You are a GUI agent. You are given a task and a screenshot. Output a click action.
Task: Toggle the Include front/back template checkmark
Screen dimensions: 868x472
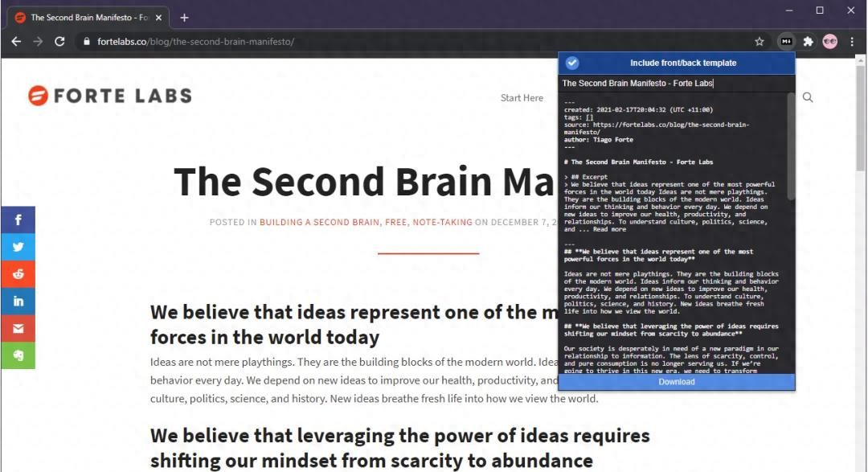(572, 64)
